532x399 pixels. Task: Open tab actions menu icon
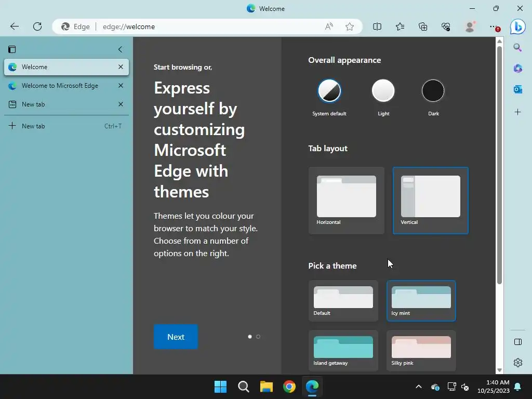coord(12,49)
